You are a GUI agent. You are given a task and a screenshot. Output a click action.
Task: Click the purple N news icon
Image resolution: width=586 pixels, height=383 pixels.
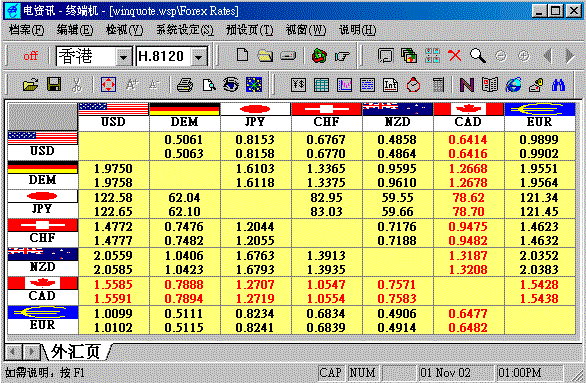click(467, 85)
